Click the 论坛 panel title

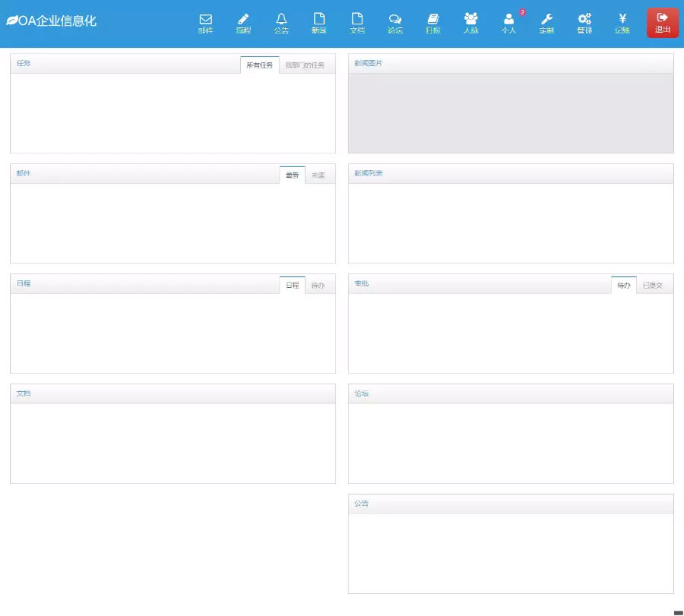(362, 393)
